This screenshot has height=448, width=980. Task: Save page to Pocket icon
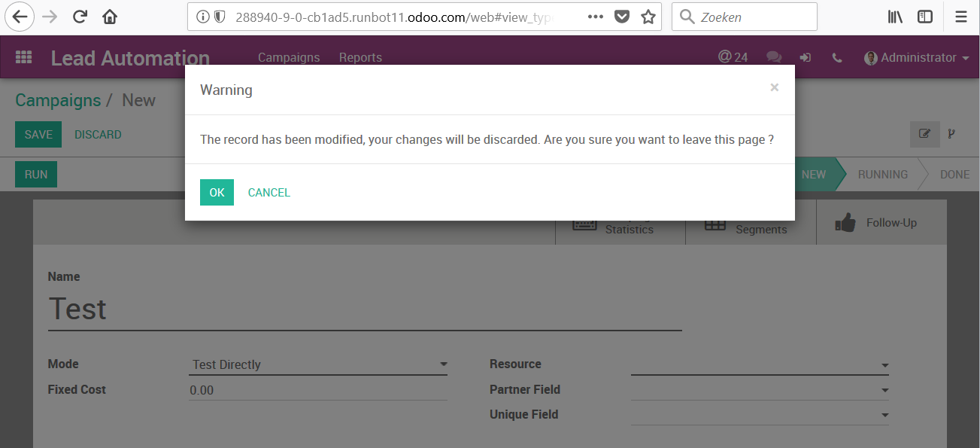(x=621, y=17)
